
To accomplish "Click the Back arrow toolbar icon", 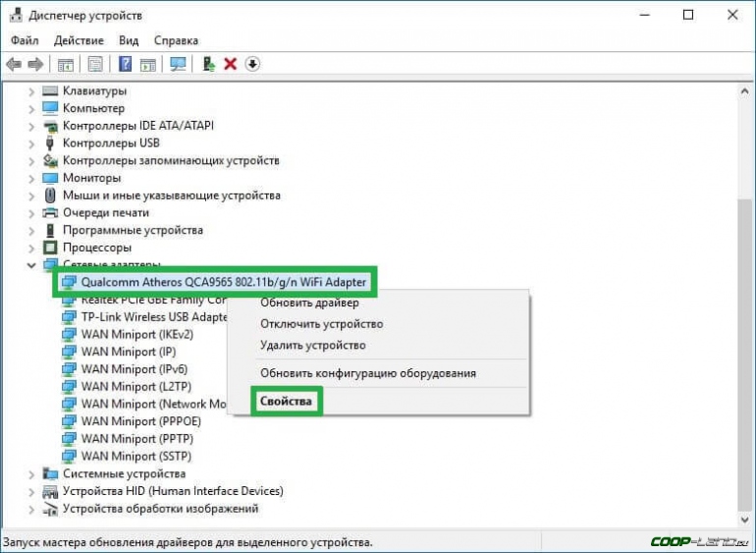I will pyautogui.click(x=14, y=64).
